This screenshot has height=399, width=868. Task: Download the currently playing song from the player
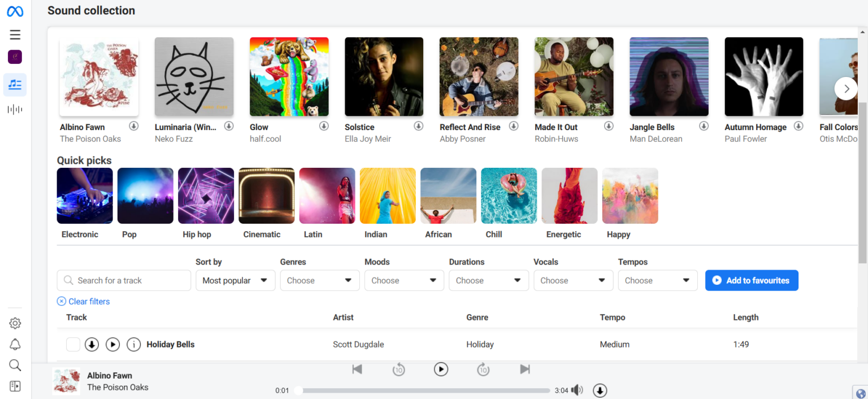(600, 390)
